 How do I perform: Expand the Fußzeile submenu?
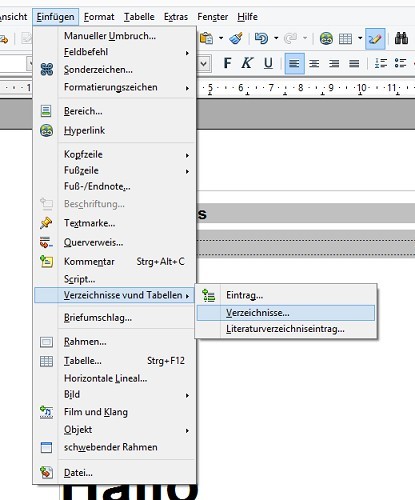click(115, 171)
